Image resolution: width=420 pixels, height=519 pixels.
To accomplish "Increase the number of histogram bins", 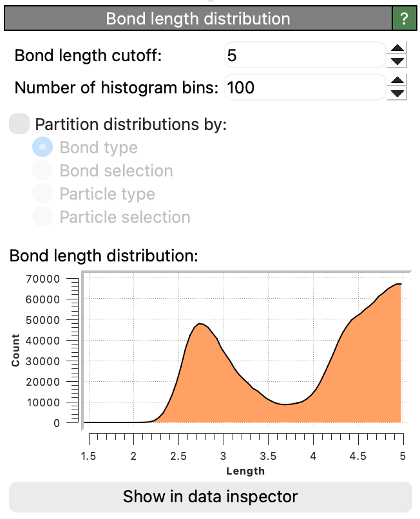I will pos(398,80).
